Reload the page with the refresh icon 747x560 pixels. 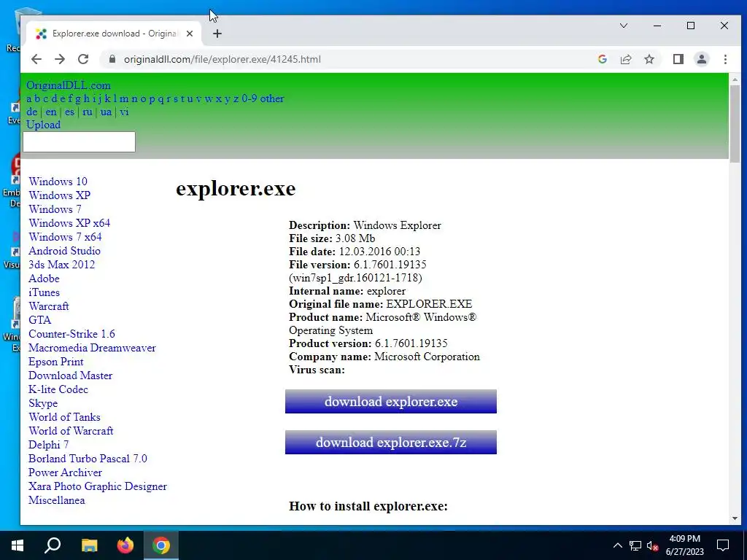coord(83,59)
